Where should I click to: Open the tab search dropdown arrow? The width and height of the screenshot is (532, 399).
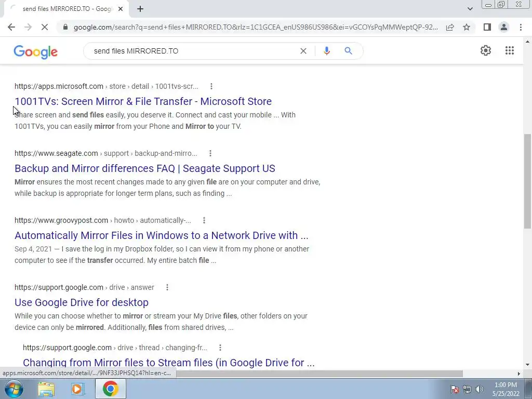click(x=470, y=9)
